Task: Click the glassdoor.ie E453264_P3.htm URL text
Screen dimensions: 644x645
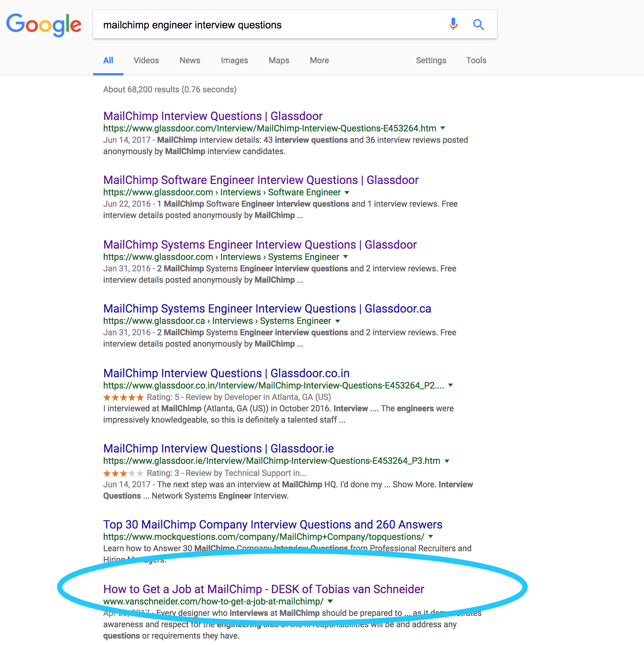Action: coord(272,461)
